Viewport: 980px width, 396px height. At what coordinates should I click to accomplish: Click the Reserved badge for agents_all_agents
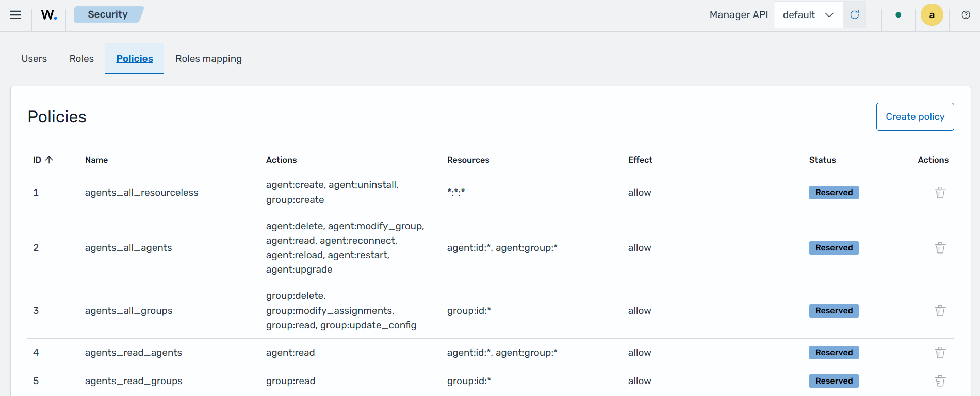[x=834, y=248]
